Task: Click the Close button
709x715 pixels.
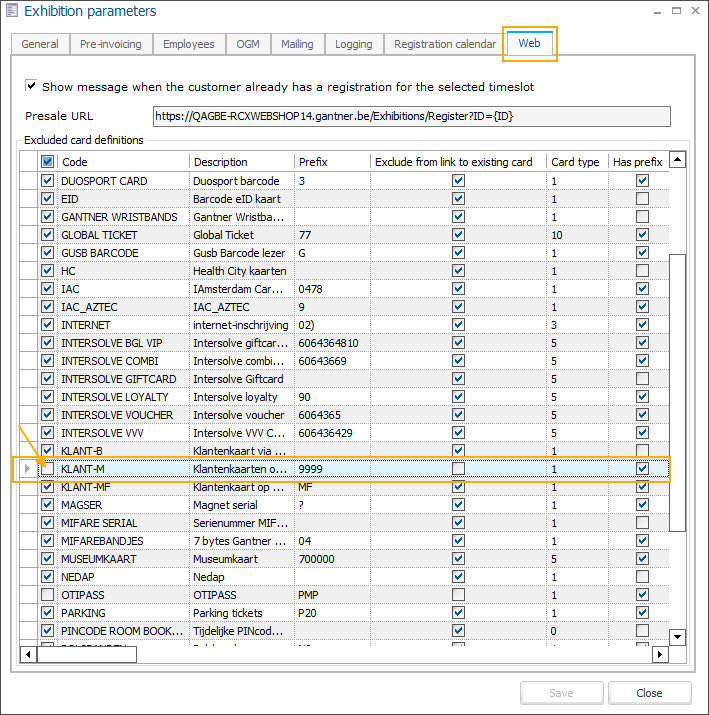Action: [x=649, y=693]
